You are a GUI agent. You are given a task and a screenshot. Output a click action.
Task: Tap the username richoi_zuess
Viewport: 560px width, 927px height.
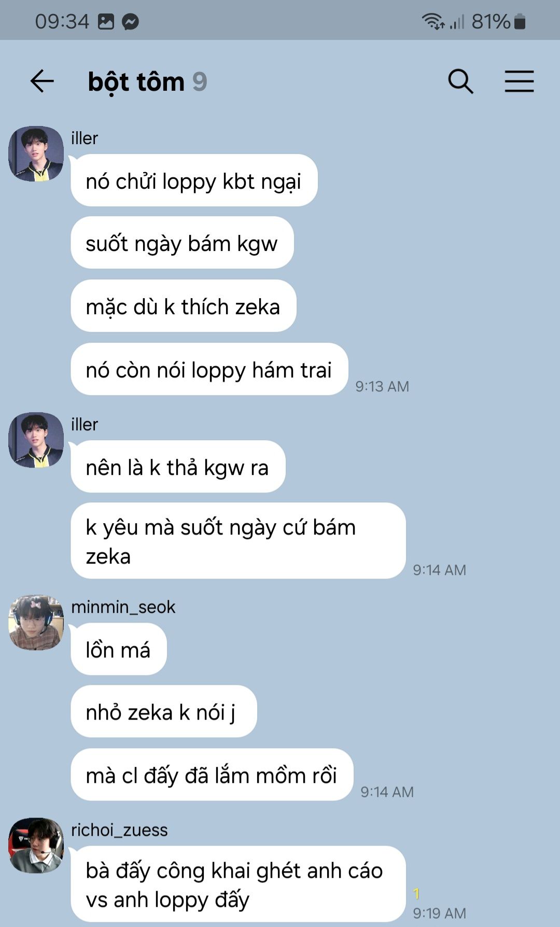pyautogui.click(x=119, y=830)
